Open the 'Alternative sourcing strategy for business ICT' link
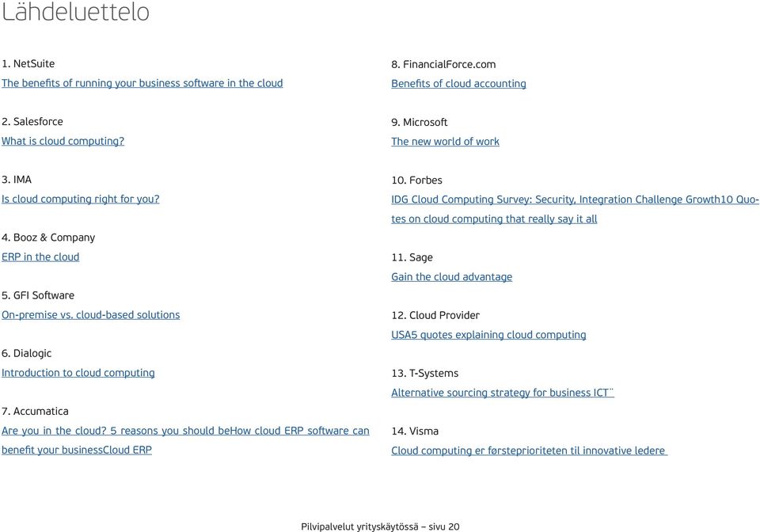The height and width of the screenshot is (532, 760). click(503, 393)
